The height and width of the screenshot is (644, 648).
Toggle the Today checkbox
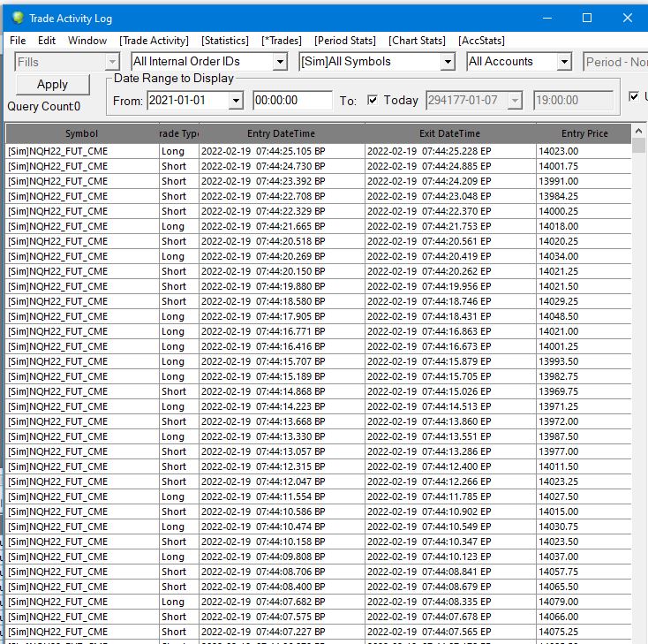373,100
